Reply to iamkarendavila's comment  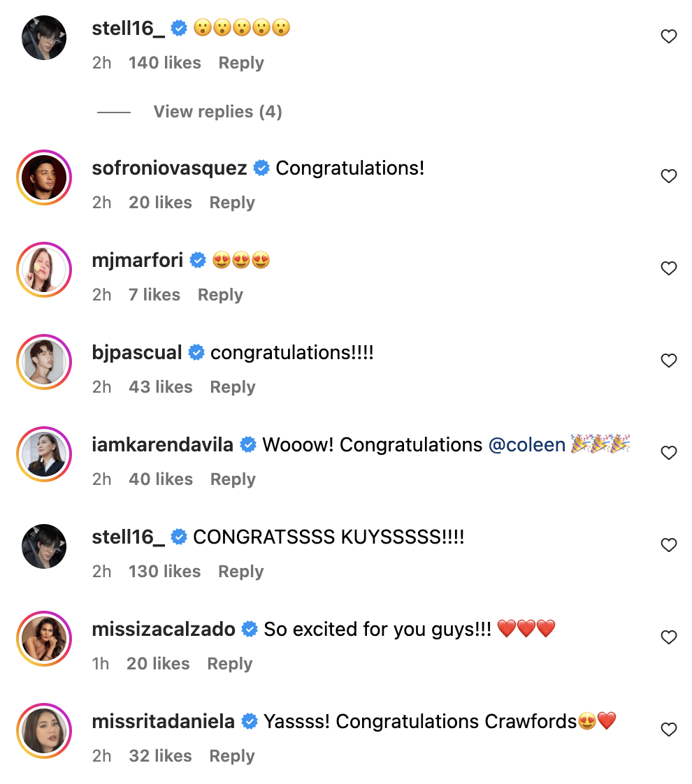pos(233,479)
